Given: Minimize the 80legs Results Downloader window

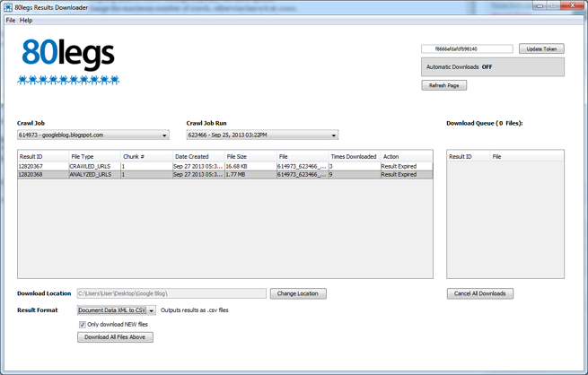Looking at the screenshot, I should pos(540,5).
